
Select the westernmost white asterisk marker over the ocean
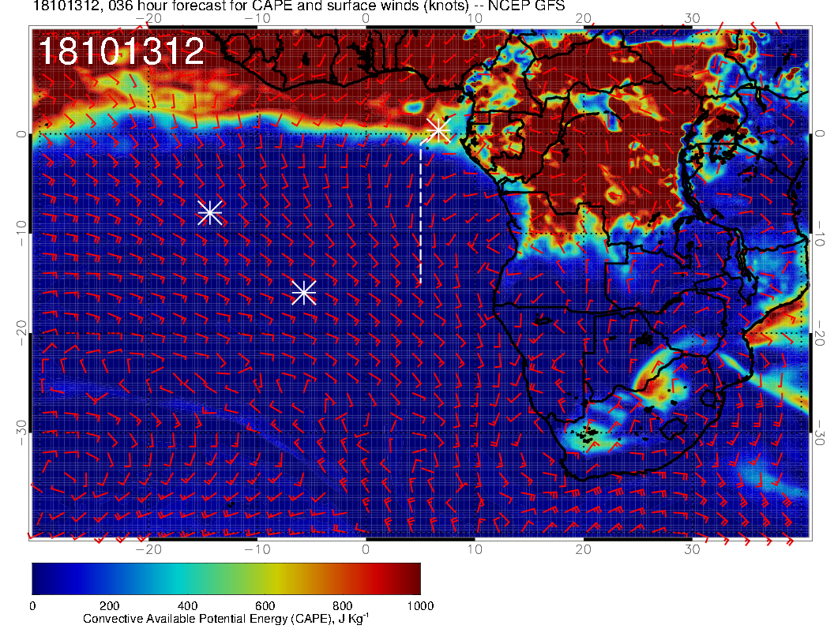[210, 212]
